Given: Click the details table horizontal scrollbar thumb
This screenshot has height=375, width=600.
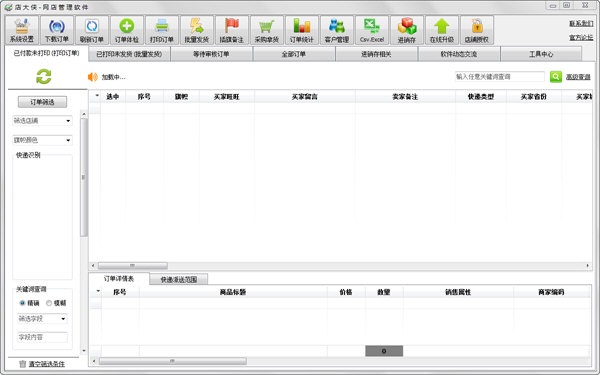Looking at the screenshot, I should pyautogui.click(x=173, y=361).
